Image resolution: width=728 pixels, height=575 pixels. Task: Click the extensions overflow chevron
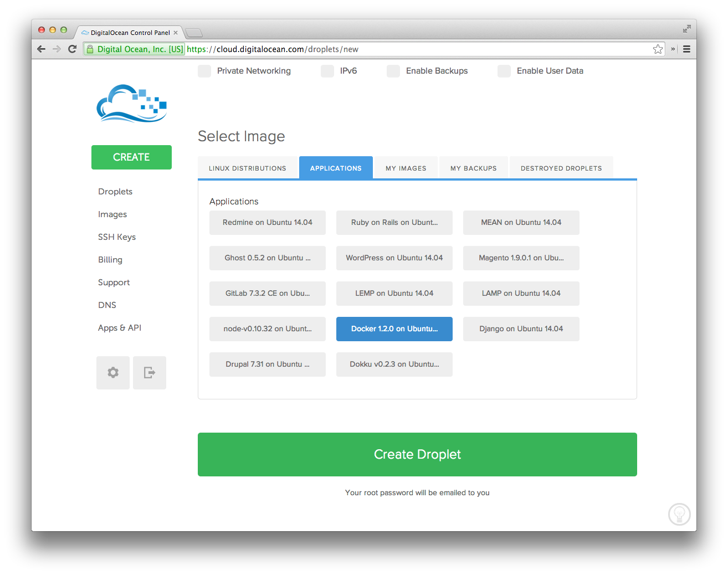(x=673, y=49)
